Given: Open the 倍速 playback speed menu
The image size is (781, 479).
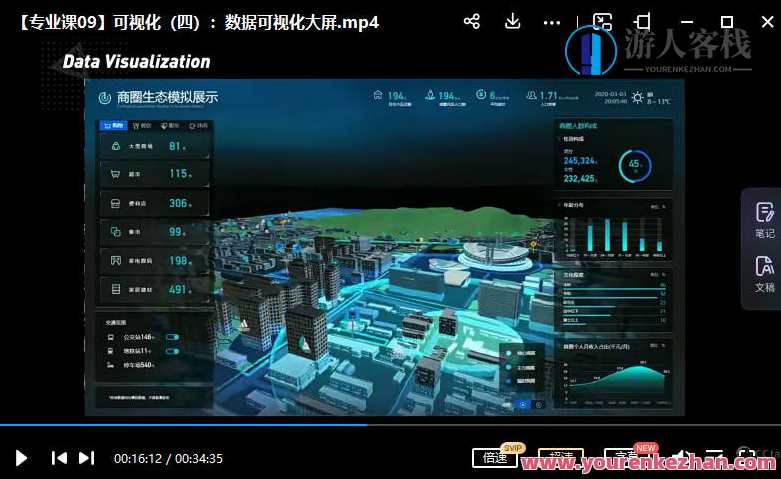Looking at the screenshot, I should pyautogui.click(x=495, y=458).
